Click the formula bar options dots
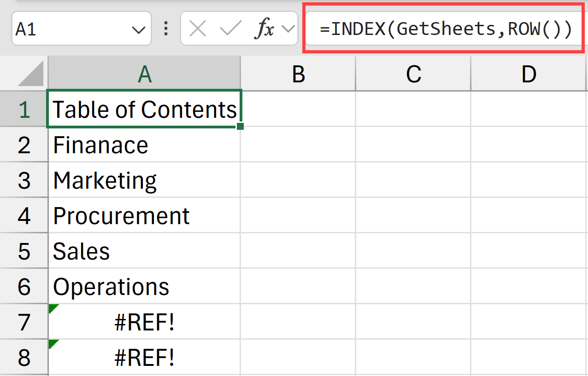The image size is (588, 376). tap(166, 29)
